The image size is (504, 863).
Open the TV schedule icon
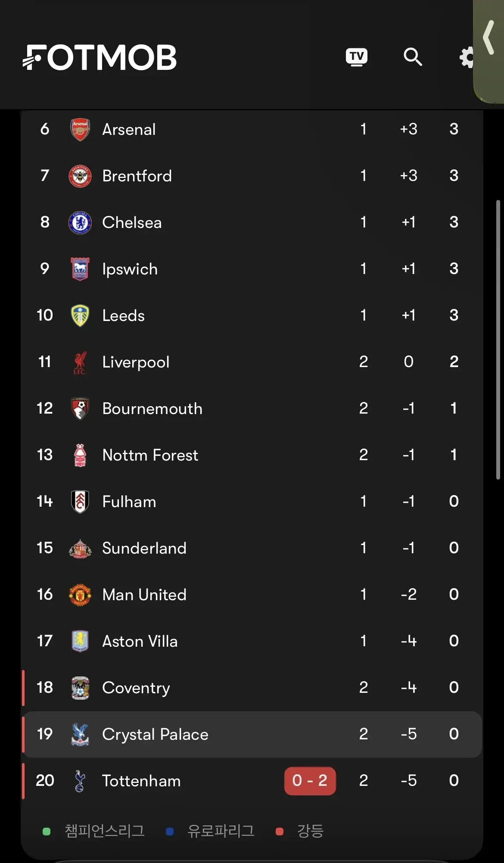pyautogui.click(x=356, y=57)
